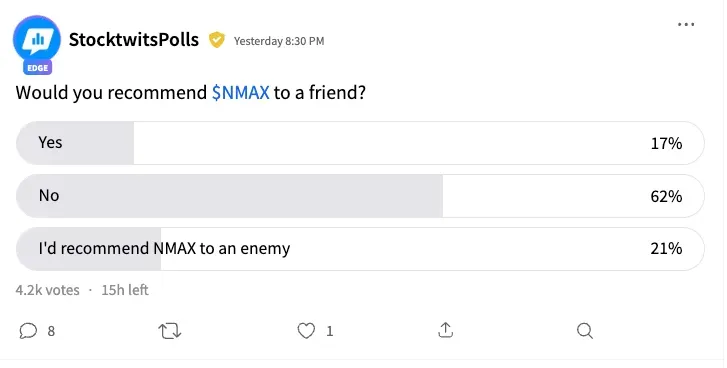
Task: Open the three-dot more options menu
Action: click(x=686, y=25)
